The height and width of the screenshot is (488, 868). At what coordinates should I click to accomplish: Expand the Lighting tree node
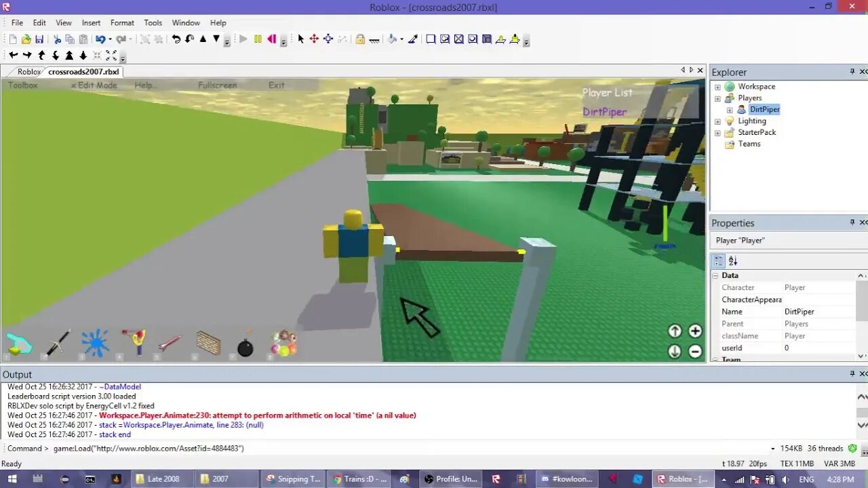[717, 121]
